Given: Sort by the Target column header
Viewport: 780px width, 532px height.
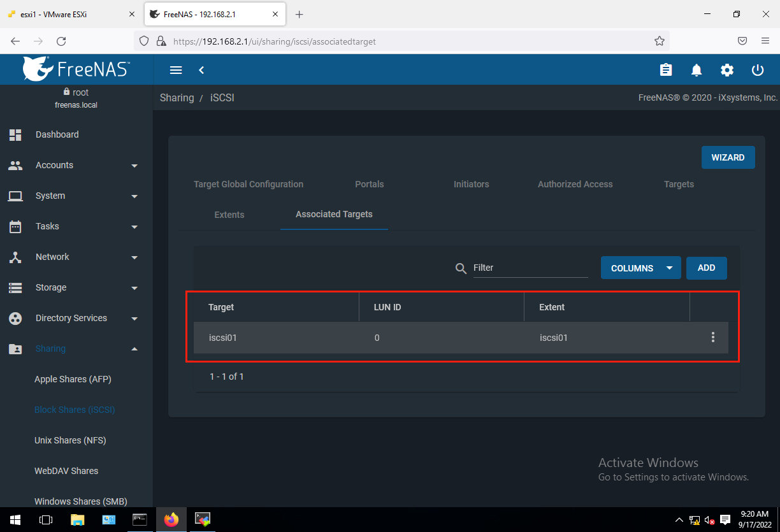Looking at the screenshot, I should point(221,307).
